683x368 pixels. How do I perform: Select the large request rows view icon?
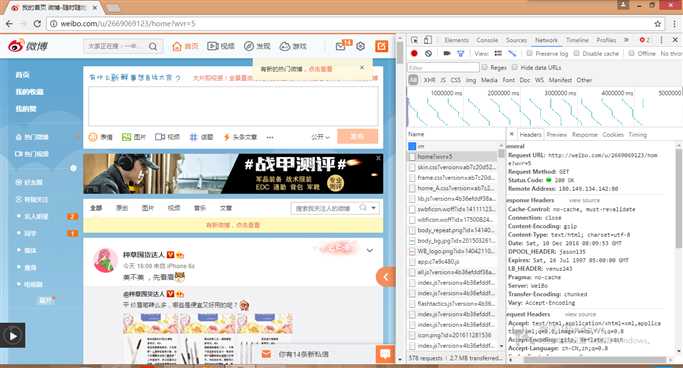pos(498,53)
